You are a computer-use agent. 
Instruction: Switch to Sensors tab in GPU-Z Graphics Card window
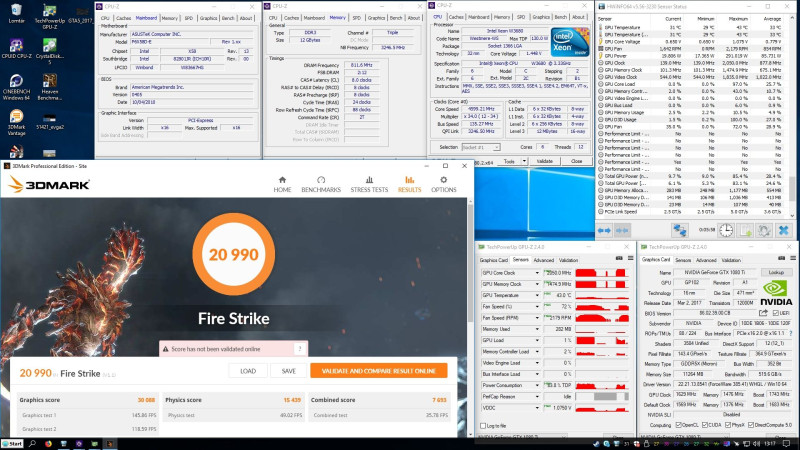(x=683, y=260)
